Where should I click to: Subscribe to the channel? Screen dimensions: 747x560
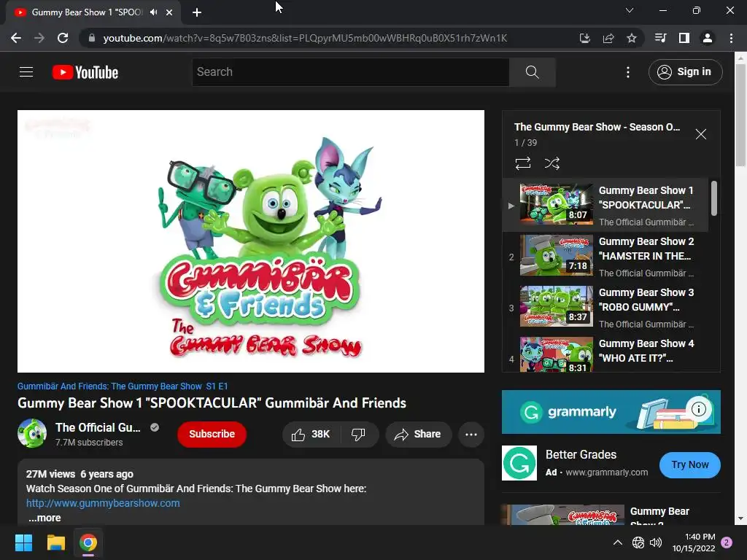coord(212,434)
